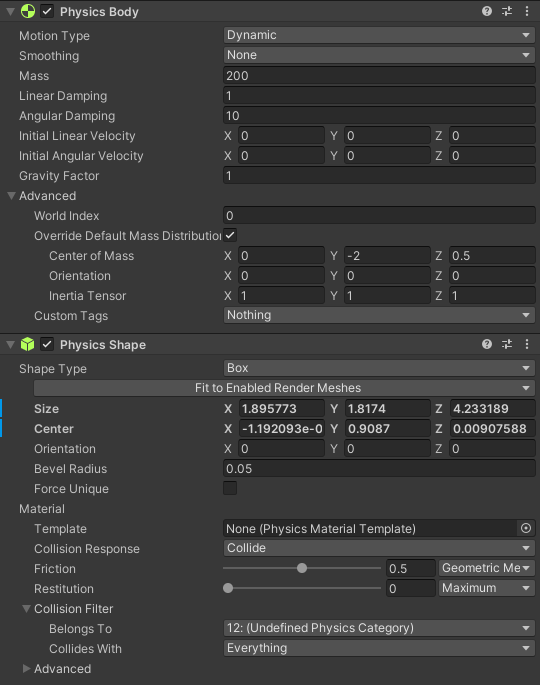Click the Center of Mass label
The width and height of the screenshot is (540, 685).
point(91,256)
